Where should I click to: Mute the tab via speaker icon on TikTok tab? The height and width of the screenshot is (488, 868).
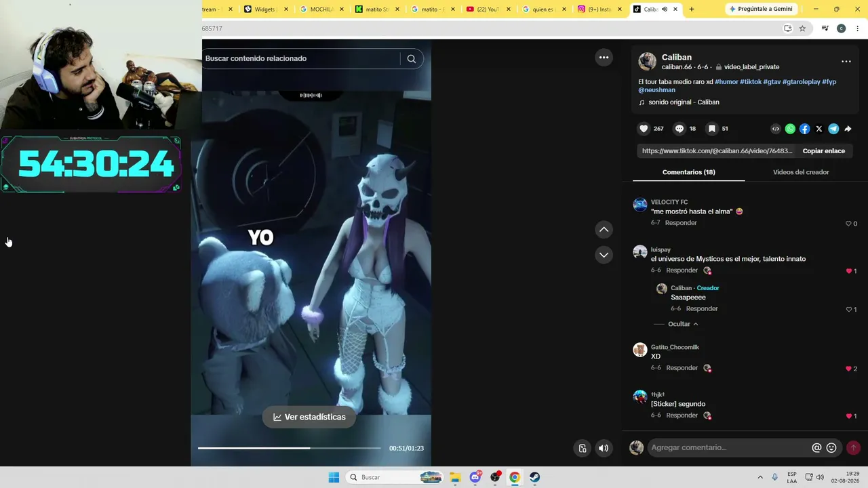(x=665, y=9)
